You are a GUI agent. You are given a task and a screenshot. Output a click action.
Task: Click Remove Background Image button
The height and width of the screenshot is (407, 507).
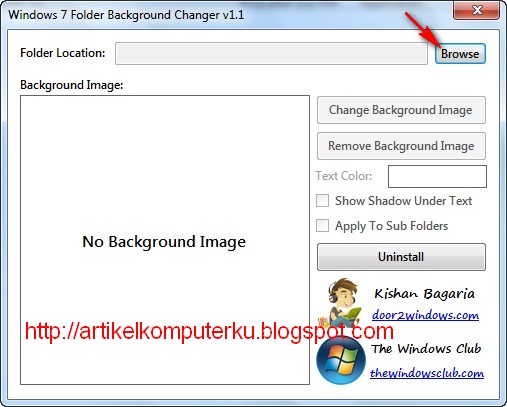(x=401, y=146)
